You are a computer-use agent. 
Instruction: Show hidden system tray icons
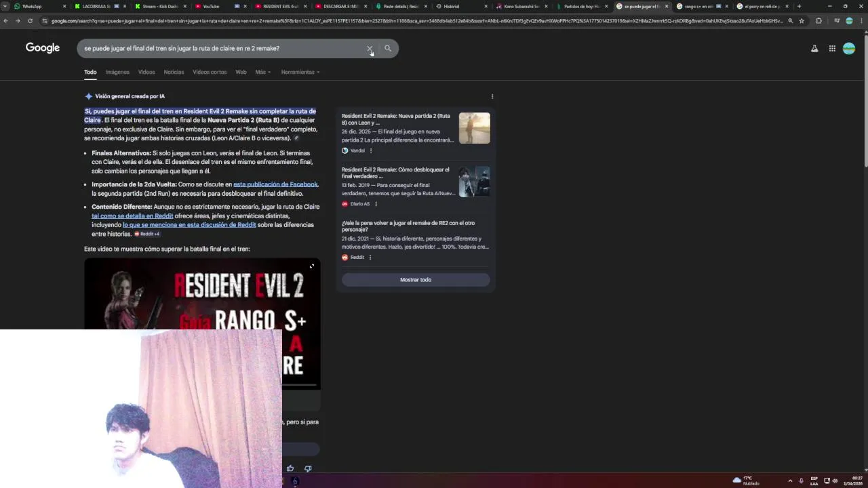point(790,481)
